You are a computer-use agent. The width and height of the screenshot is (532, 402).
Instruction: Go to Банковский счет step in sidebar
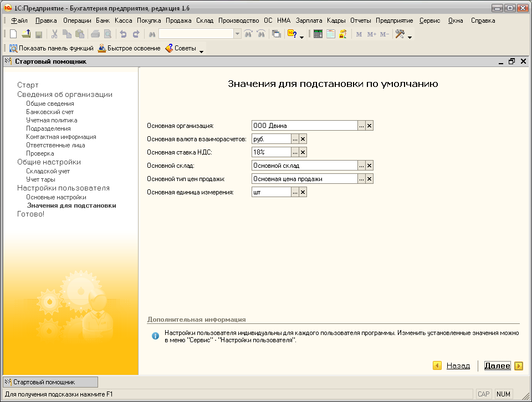point(50,112)
